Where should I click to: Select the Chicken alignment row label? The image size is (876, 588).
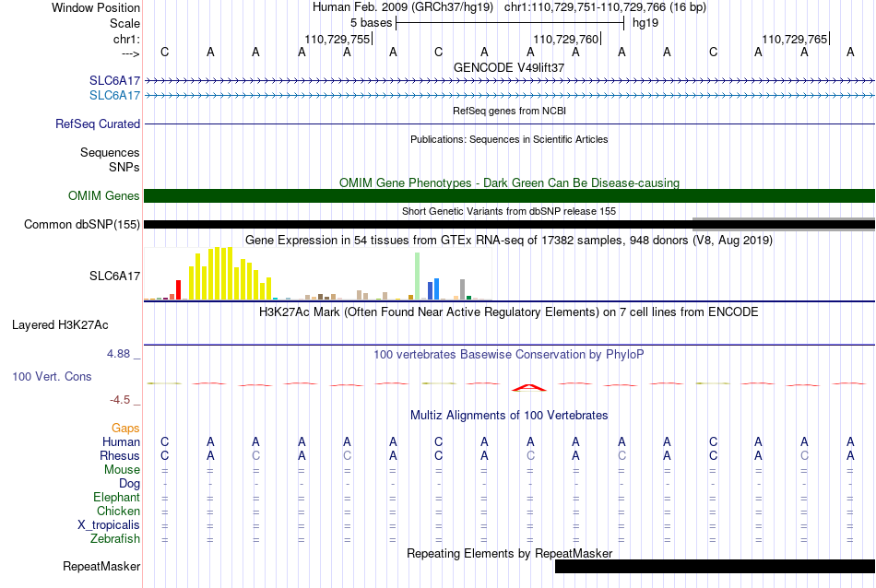pyautogui.click(x=118, y=511)
